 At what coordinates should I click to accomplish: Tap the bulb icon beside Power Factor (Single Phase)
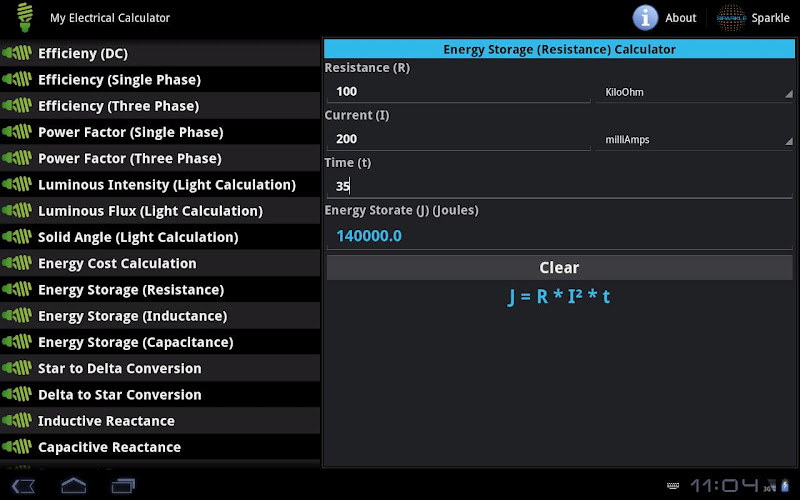[17, 132]
